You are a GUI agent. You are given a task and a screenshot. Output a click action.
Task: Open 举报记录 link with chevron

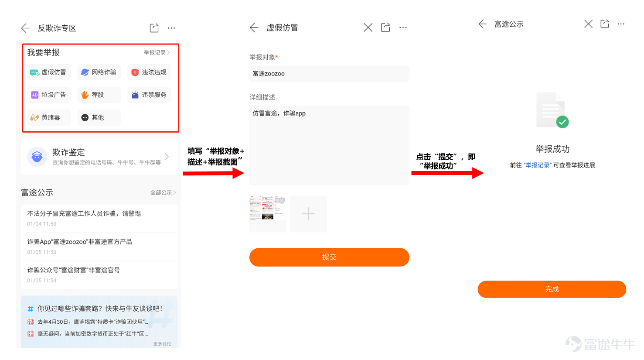tap(157, 52)
